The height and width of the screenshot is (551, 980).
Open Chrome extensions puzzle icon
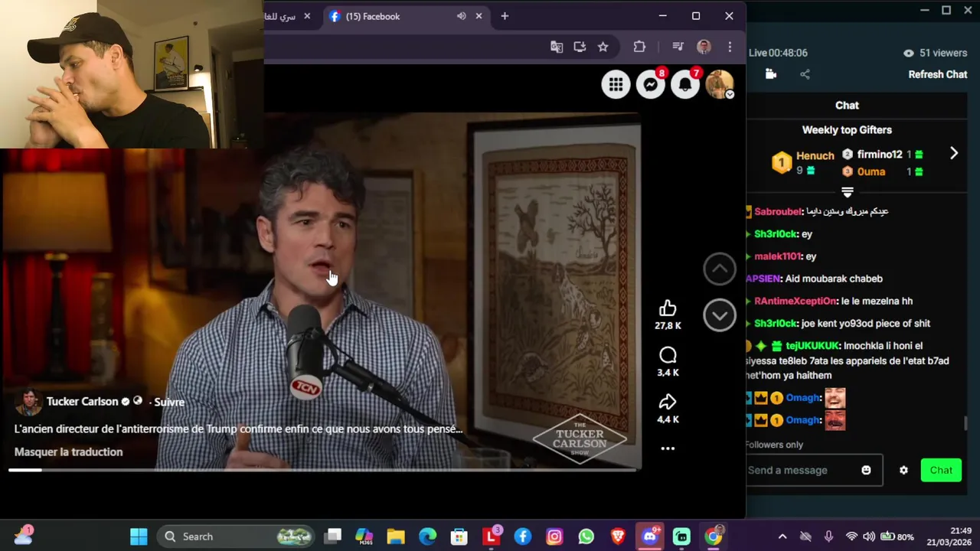click(x=639, y=47)
